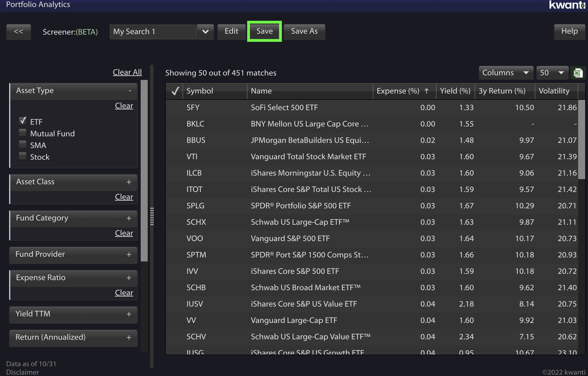Collapse the Asset Type filter panel
This screenshot has width=588, height=376.
click(130, 90)
